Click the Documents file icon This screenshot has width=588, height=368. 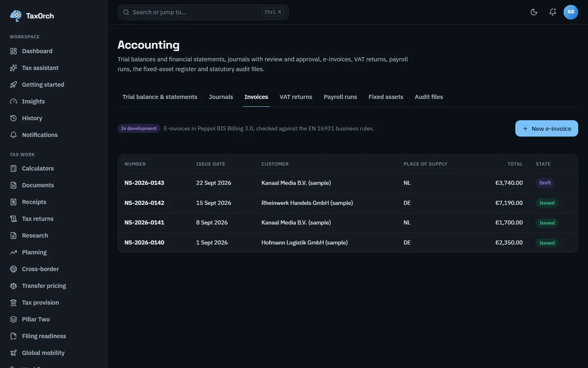[13, 185]
